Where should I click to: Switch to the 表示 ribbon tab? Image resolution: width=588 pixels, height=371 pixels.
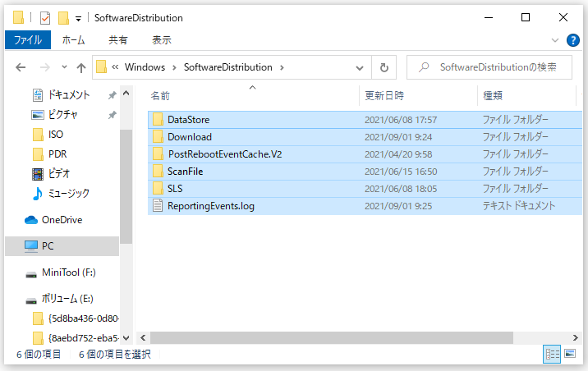[x=162, y=39]
